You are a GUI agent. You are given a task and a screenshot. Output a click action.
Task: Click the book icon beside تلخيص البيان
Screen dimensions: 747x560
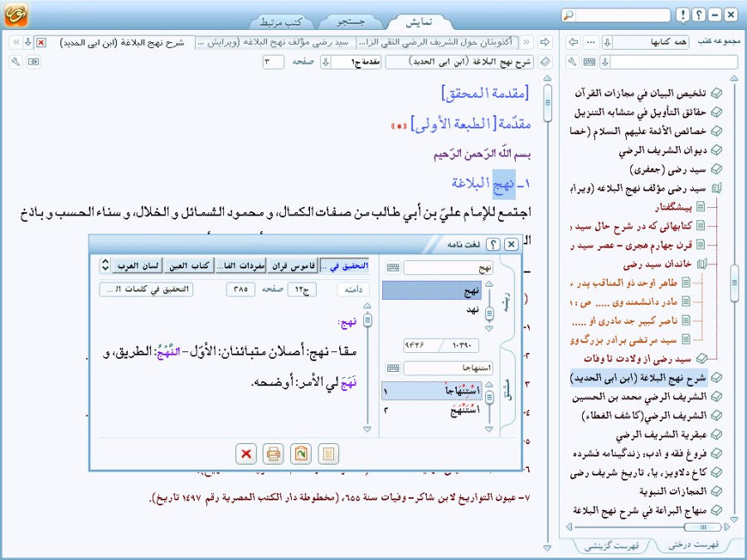716,94
